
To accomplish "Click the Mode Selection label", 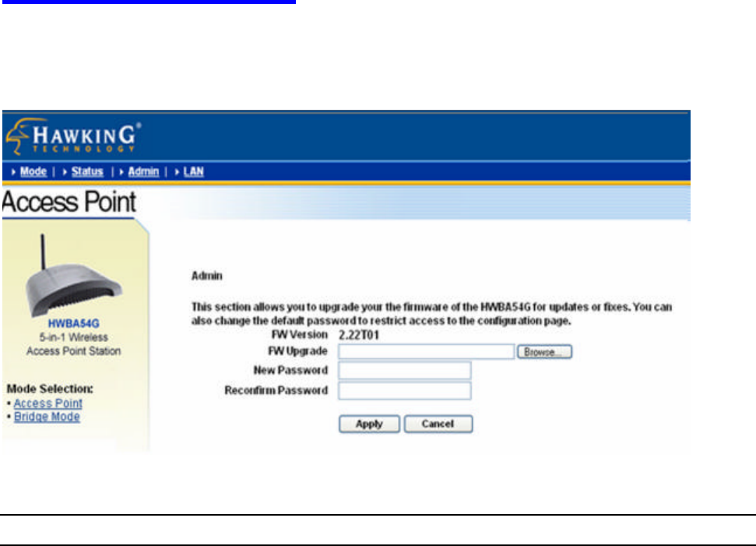I will click(x=50, y=389).
